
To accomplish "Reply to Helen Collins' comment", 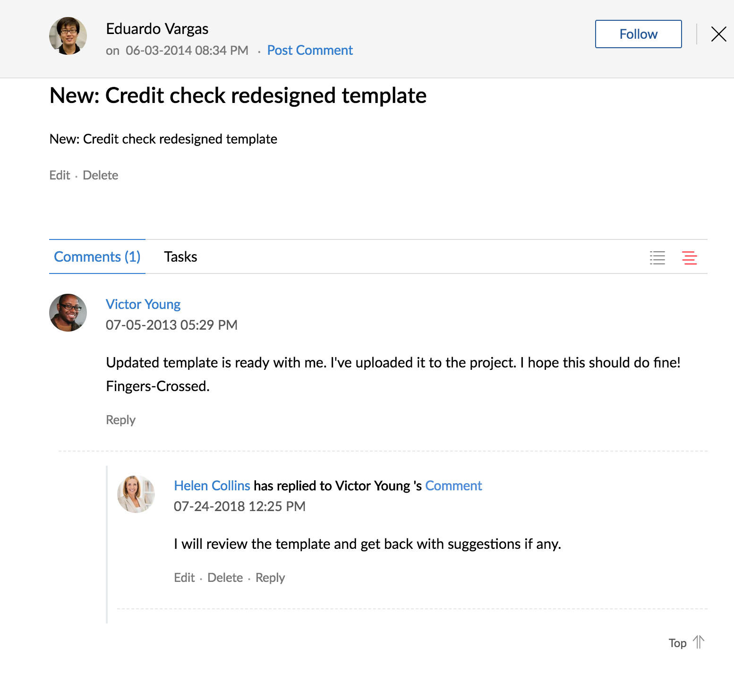I will 270,578.
